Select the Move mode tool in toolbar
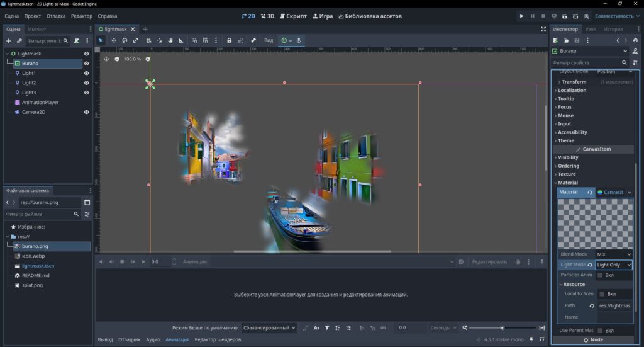The image size is (644, 347). pos(114,40)
